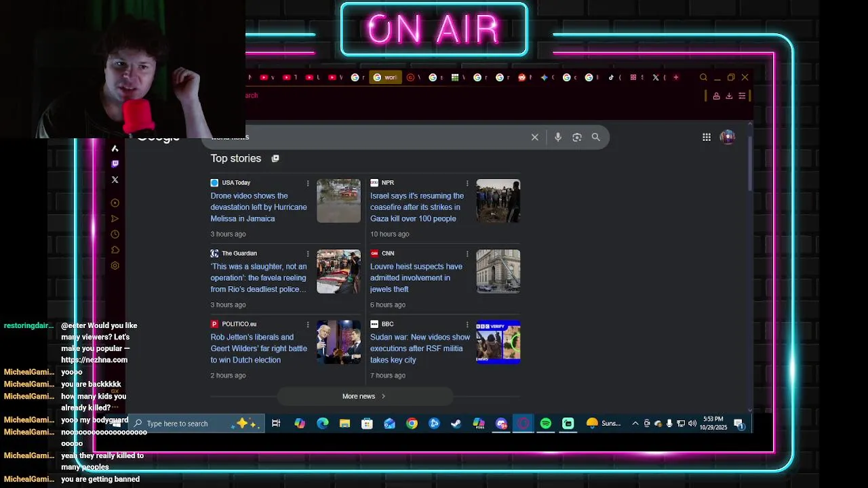
Task: Open the Player sidebar icon
Action: tap(115, 203)
